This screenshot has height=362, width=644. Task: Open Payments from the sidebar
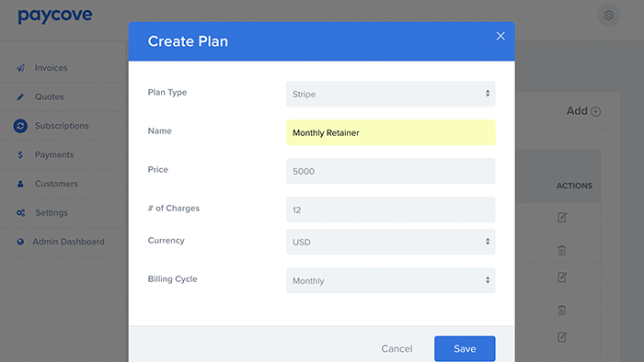(x=54, y=155)
